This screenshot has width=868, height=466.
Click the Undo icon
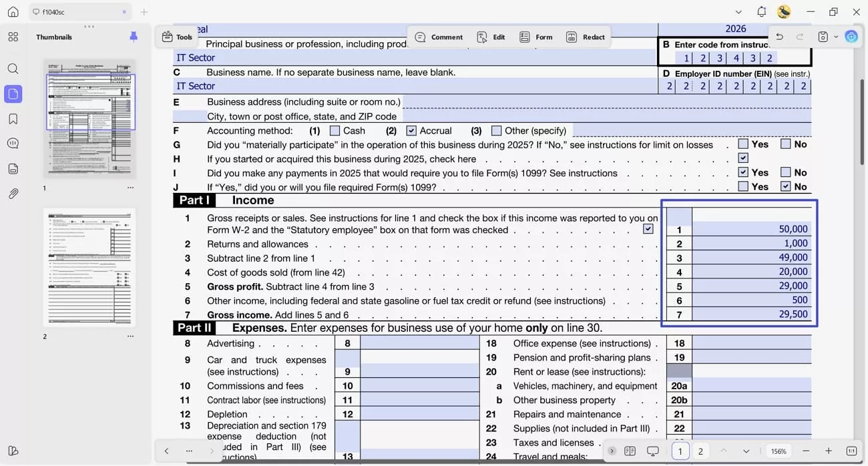pyautogui.click(x=779, y=37)
